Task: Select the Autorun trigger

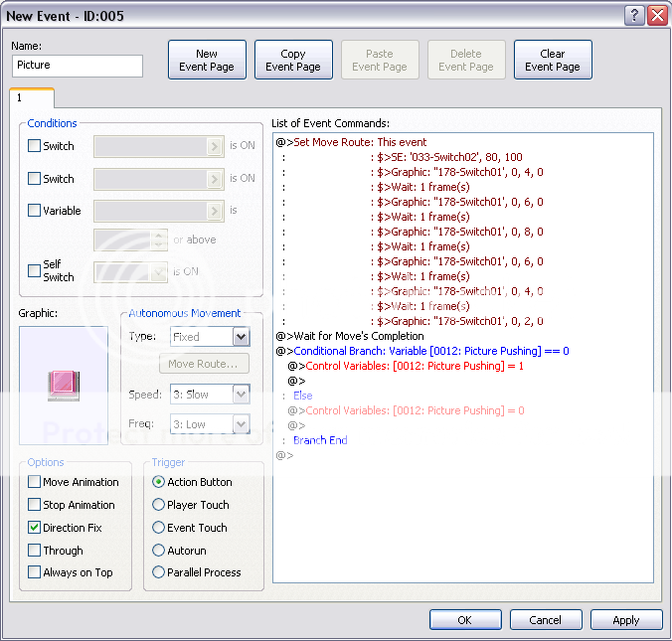Action: coord(159,550)
